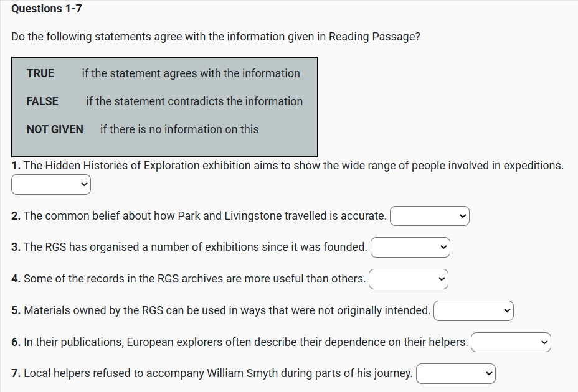Image resolution: width=578 pixels, height=392 pixels.
Task: Click the NOT GIVEN label in the legend
Action: pyautogui.click(x=55, y=129)
